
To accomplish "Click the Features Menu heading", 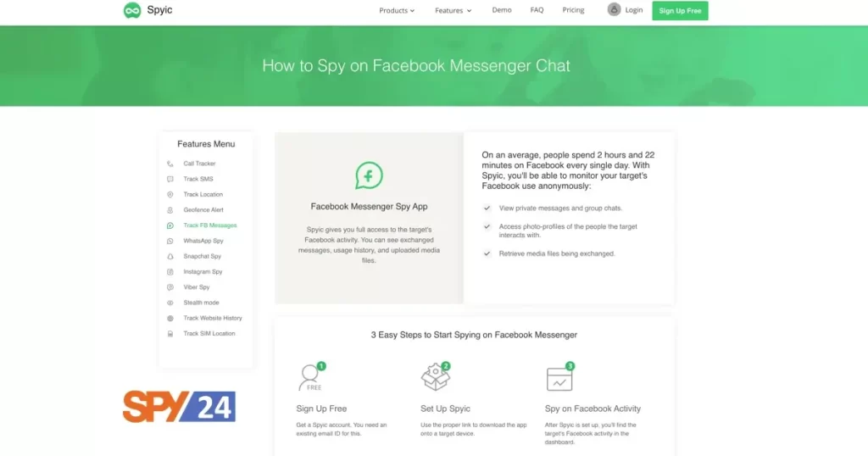I will click(206, 144).
